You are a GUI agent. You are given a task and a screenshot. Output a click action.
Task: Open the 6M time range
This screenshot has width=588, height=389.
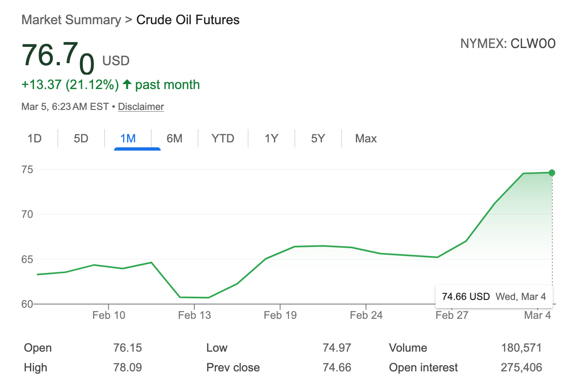(x=175, y=138)
